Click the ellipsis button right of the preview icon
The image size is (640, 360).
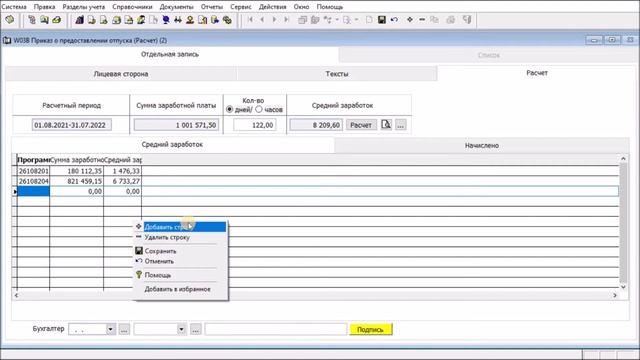coord(401,125)
